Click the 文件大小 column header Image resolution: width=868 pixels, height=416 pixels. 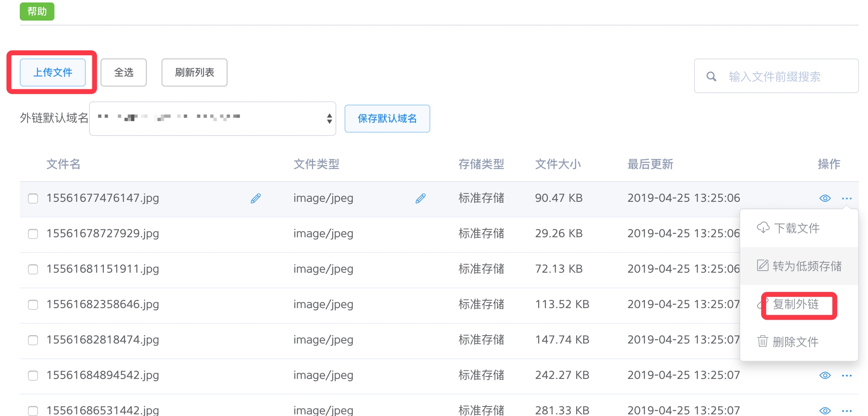coord(558,164)
